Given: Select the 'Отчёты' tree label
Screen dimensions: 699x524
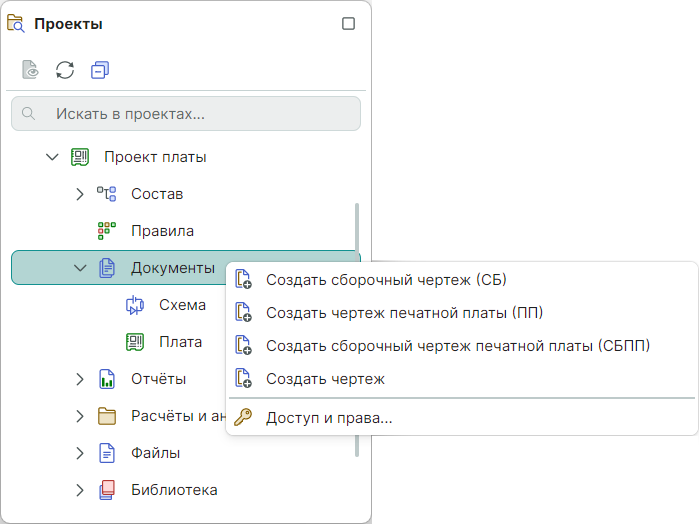Looking at the screenshot, I should click(x=158, y=379).
